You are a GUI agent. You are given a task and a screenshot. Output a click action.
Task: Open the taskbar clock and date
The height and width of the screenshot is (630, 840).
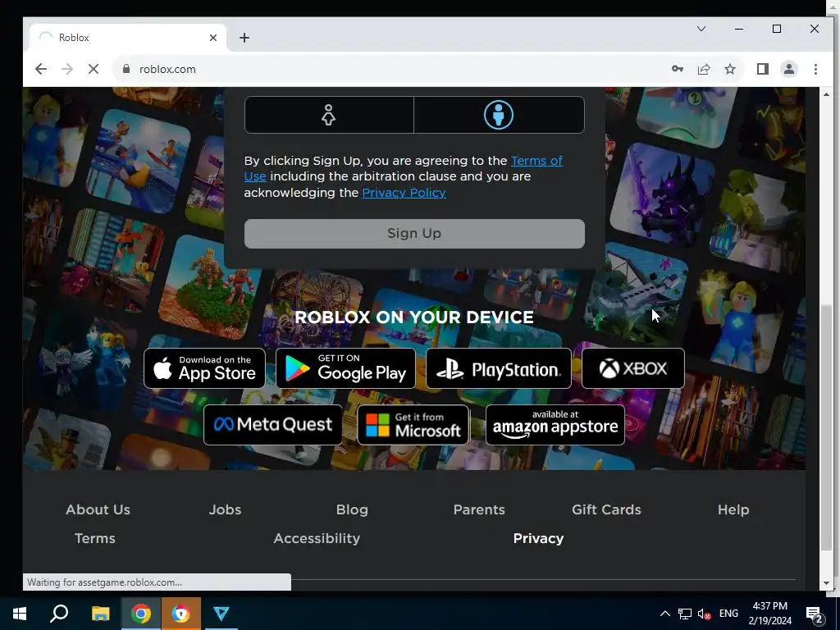tap(769, 614)
